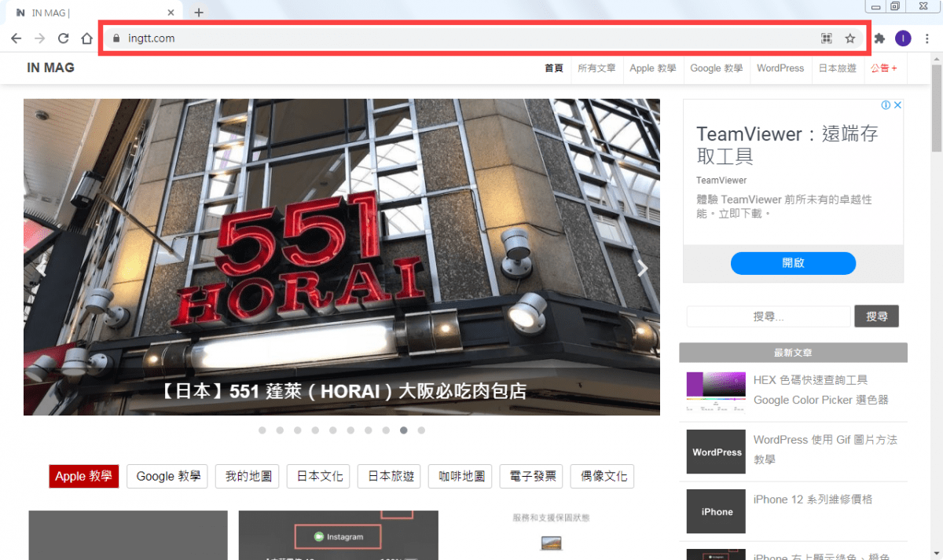
Task: Select the fifth carousel dot
Action: point(333,430)
